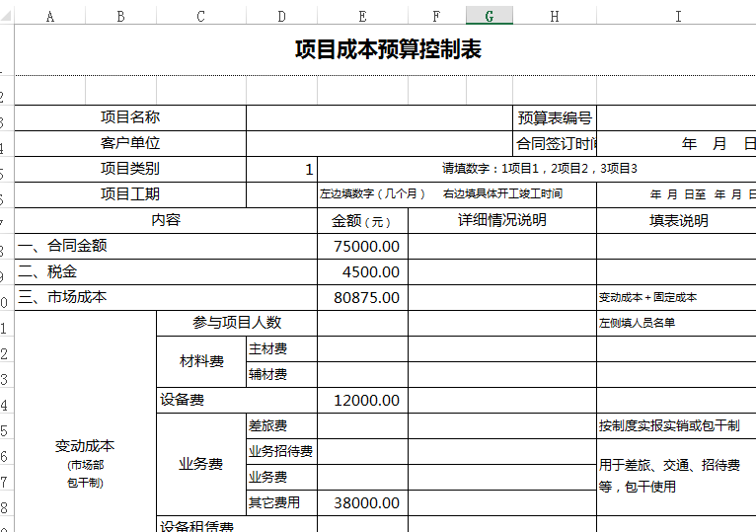Image resolution: width=756 pixels, height=532 pixels.
Task: Click the 辅材费 cell
Action: 281,374
